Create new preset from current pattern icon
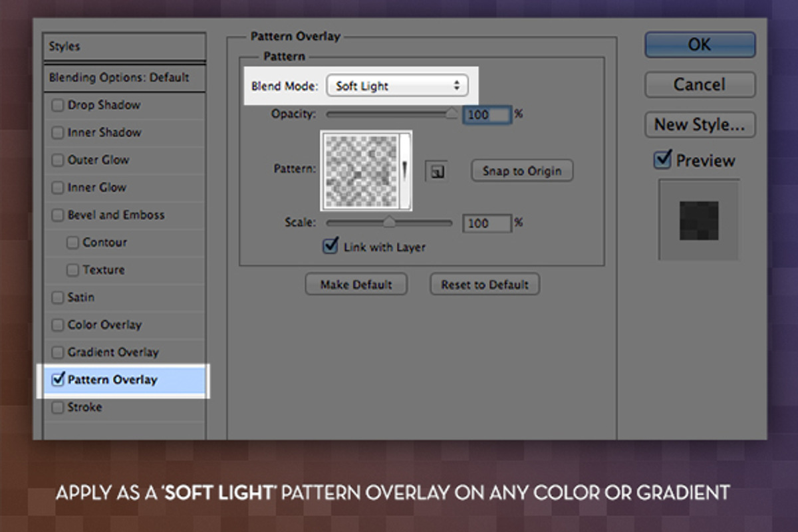 [x=436, y=172]
